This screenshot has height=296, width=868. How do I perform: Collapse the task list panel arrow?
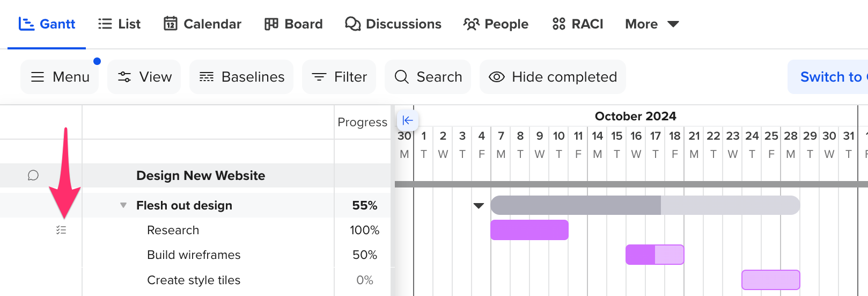click(x=408, y=120)
